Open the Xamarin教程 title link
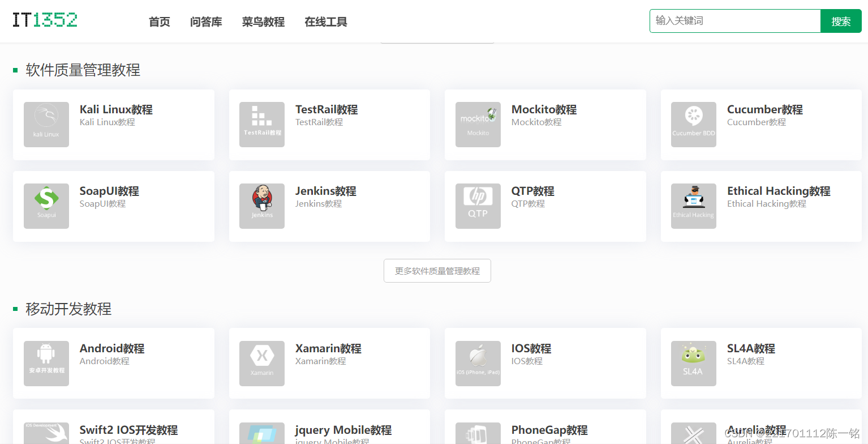The height and width of the screenshot is (444, 868). [328, 348]
